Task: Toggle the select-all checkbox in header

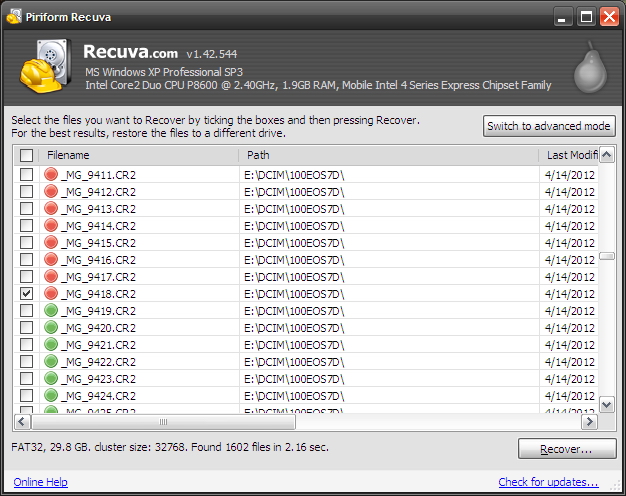Action: 26,155
